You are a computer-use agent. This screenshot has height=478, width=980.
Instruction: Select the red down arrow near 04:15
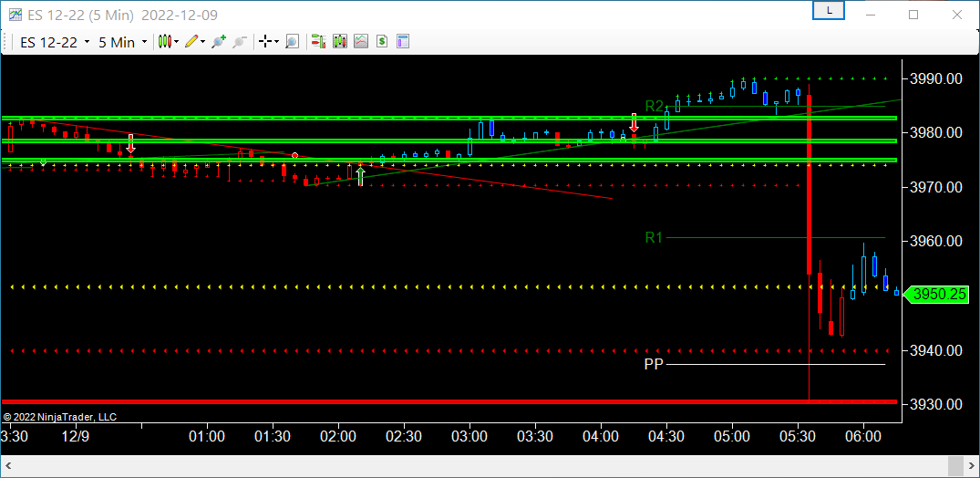[x=634, y=122]
